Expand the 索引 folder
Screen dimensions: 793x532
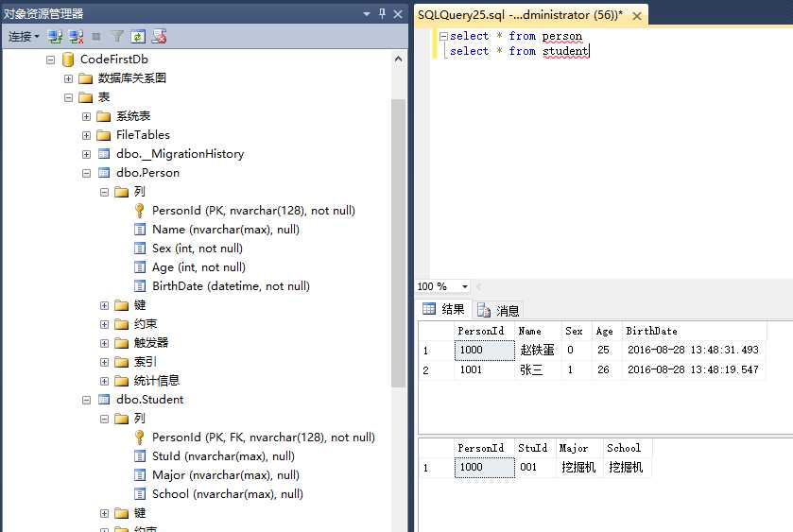pos(104,362)
